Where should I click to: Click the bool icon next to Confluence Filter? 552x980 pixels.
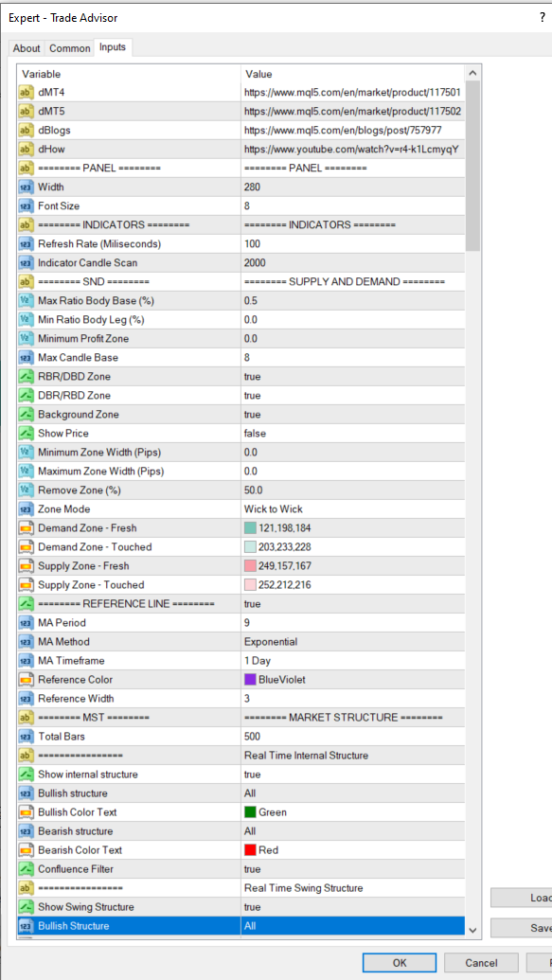click(x=27, y=869)
